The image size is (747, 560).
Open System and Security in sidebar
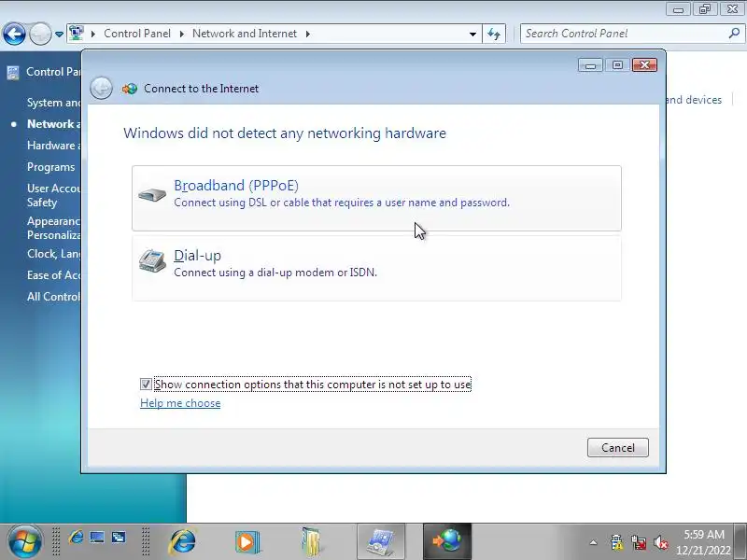[54, 103]
